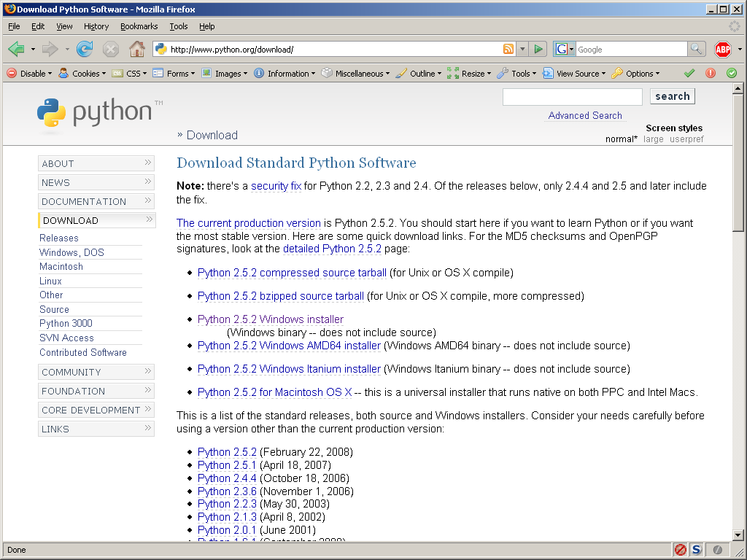Screen dimensions: 747x560
Task: Go to the Home page icon
Action: point(137,49)
